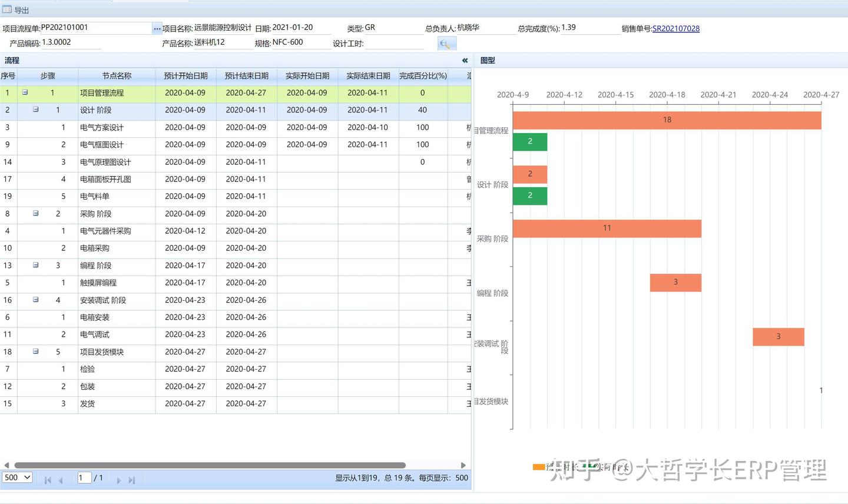Click the horizontal scrollbar under the grid
Viewport: 848px width, 504px height.
(210, 465)
